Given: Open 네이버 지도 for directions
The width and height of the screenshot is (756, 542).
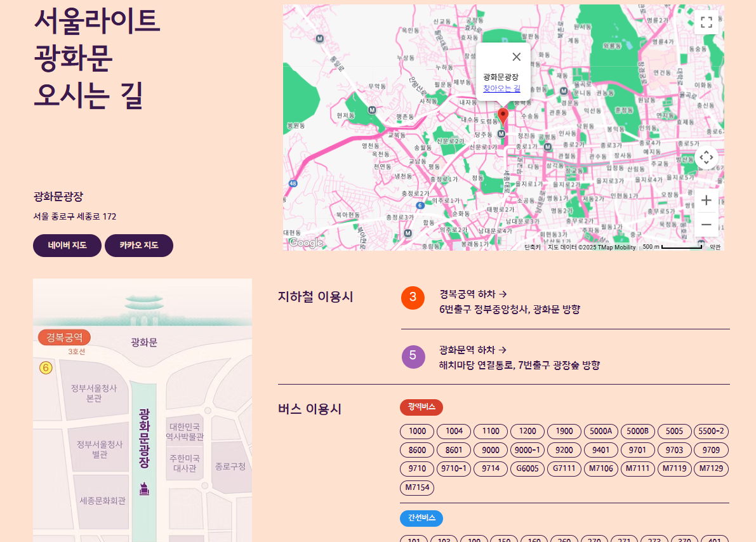Looking at the screenshot, I should [67, 245].
